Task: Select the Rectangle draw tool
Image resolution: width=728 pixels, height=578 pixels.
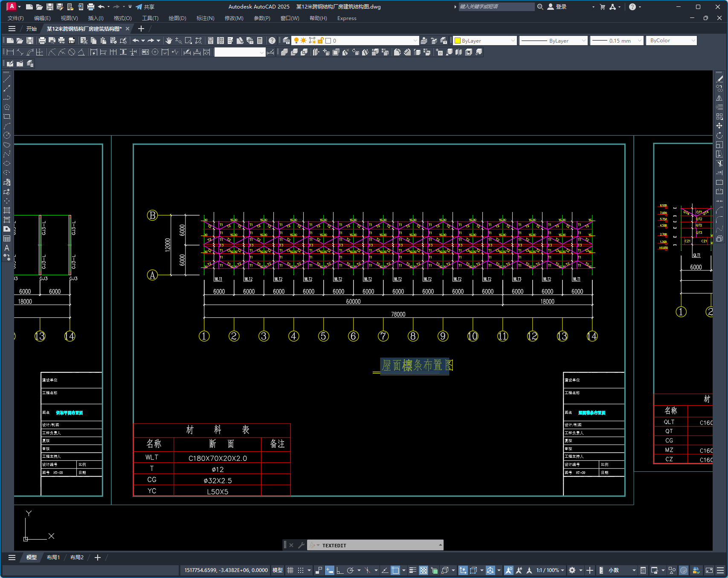Action: 7,116
